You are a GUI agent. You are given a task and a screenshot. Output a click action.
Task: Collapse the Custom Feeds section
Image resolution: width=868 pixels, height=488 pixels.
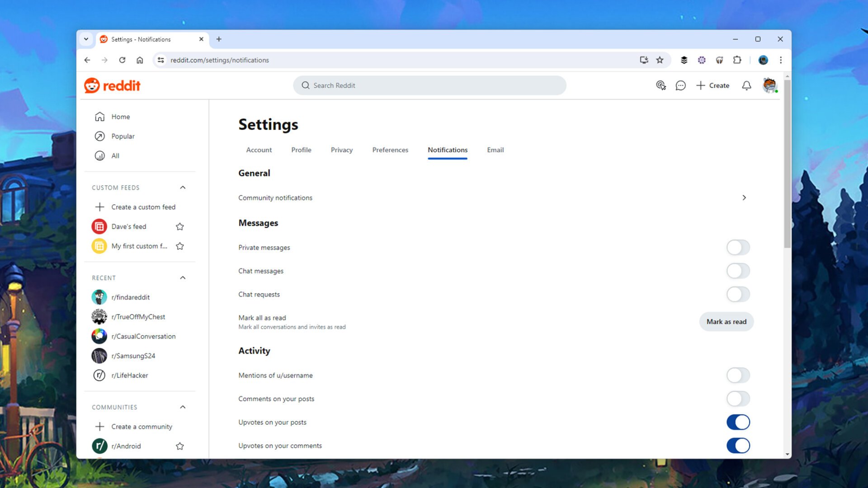pyautogui.click(x=183, y=188)
